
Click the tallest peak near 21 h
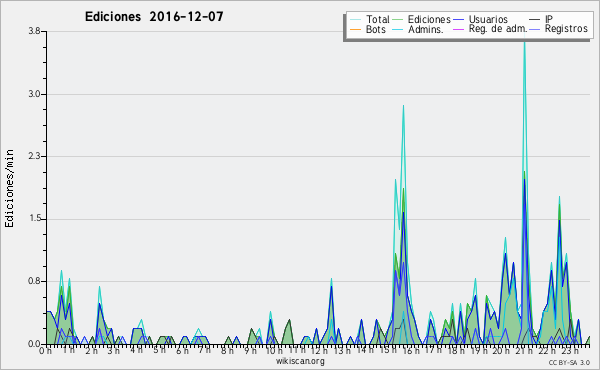pyautogui.click(x=524, y=42)
